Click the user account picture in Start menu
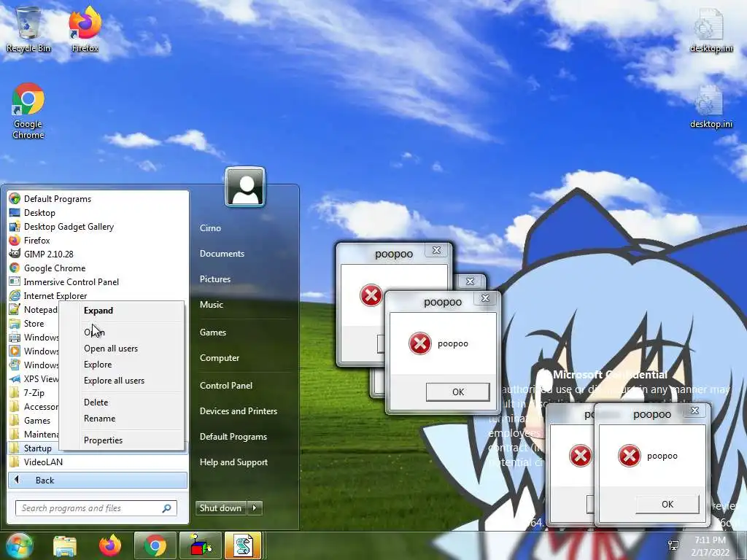The image size is (747, 560). pos(245,187)
